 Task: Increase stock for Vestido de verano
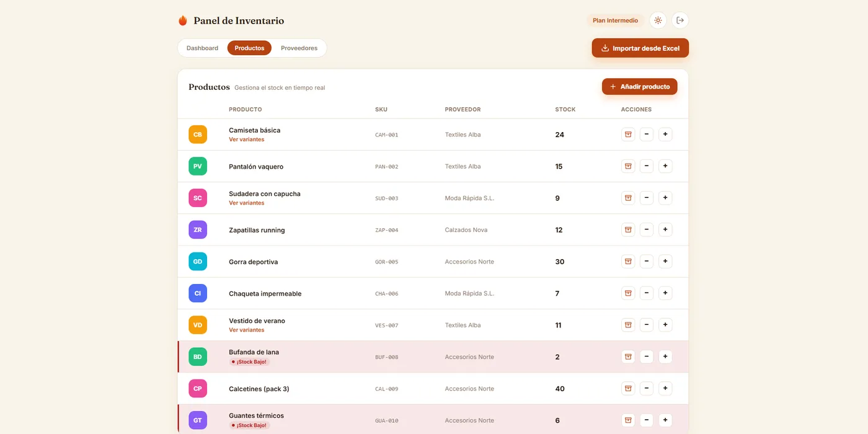(x=665, y=324)
